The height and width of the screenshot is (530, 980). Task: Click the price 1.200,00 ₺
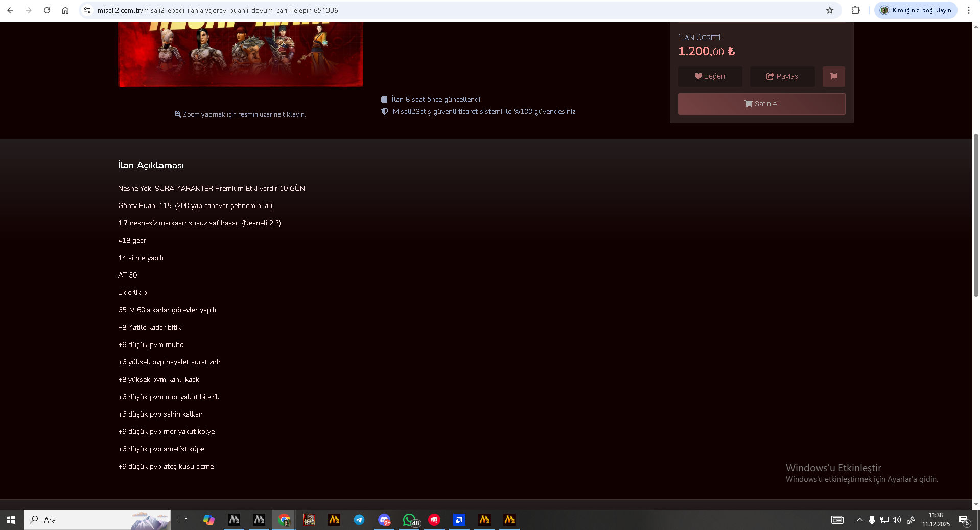(706, 51)
